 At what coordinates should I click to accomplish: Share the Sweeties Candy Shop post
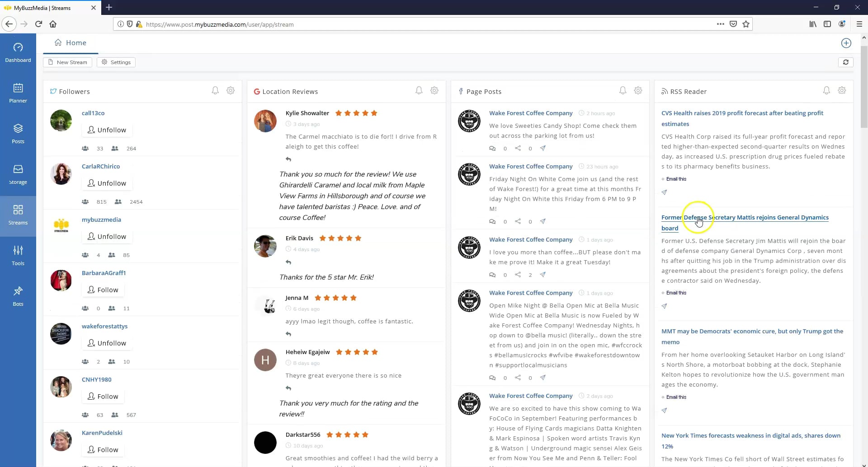pos(518,148)
